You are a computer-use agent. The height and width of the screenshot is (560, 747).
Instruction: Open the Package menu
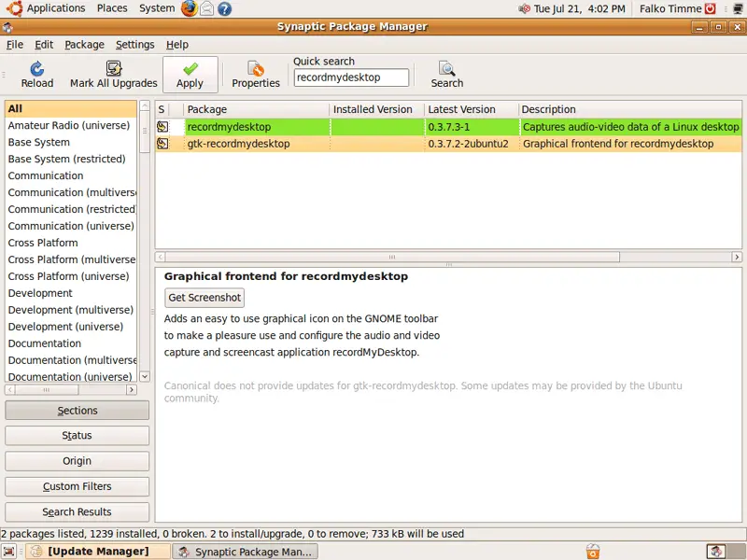pyautogui.click(x=84, y=45)
